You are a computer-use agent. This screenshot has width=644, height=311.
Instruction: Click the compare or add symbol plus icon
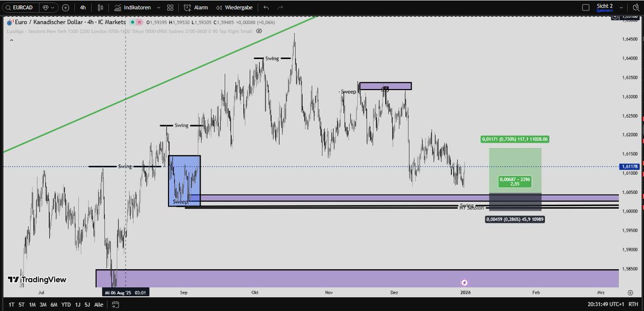[x=65, y=8]
